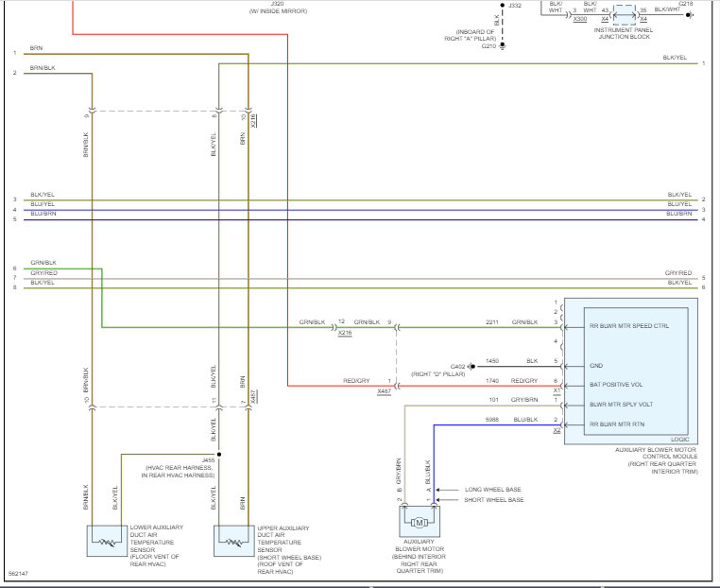Click the 'J332' label
Viewport: 720px width, 588px height.
pos(515,6)
